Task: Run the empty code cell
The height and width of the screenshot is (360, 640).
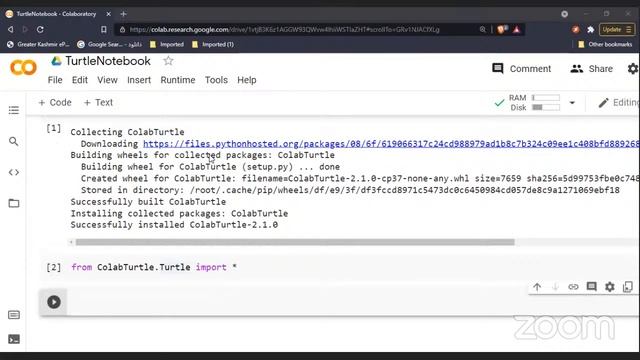Action: (54, 302)
